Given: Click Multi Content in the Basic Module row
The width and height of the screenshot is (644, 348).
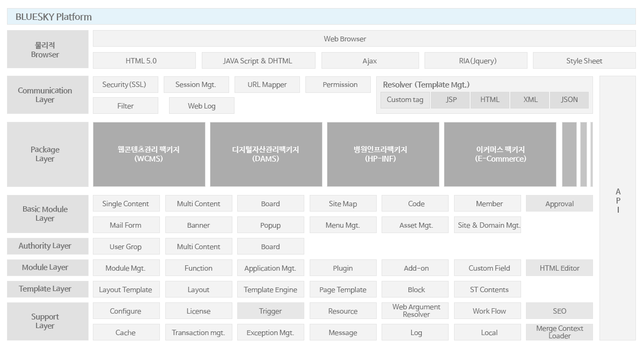Looking at the screenshot, I should pyautogui.click(x=199, y=204).
